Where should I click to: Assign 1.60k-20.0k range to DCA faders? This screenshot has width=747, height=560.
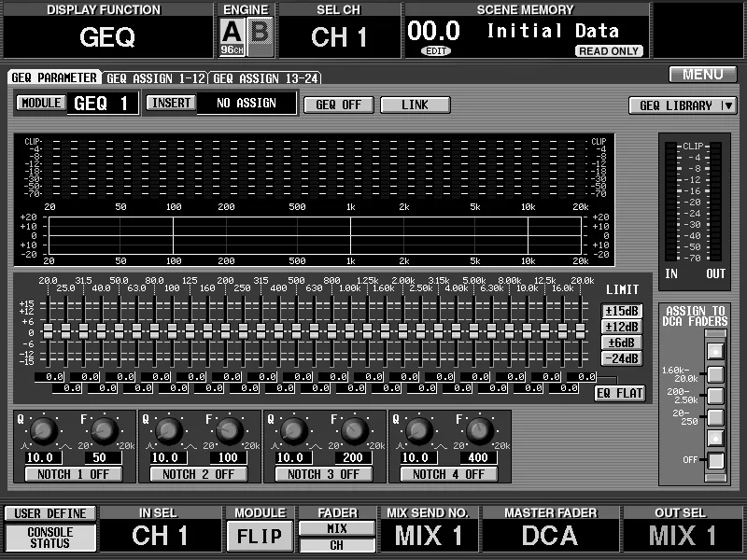[715, 374]
